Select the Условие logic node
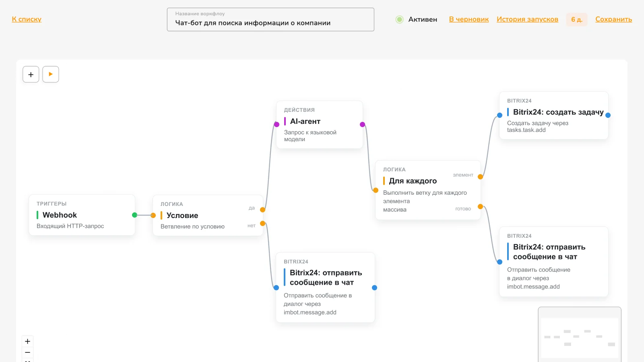The height and width of the screenshot is (362, 644). [x=208, y=216]
